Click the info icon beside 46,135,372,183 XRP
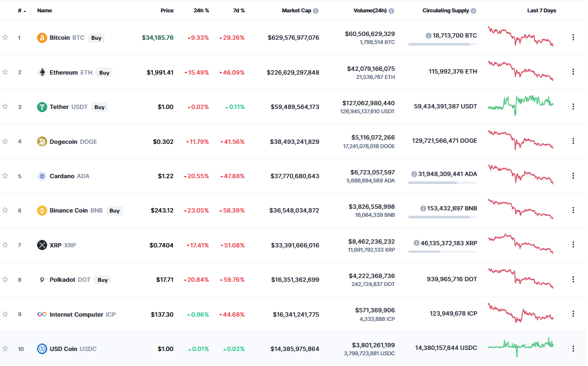The image size is (588, 366). pos(416,243)
